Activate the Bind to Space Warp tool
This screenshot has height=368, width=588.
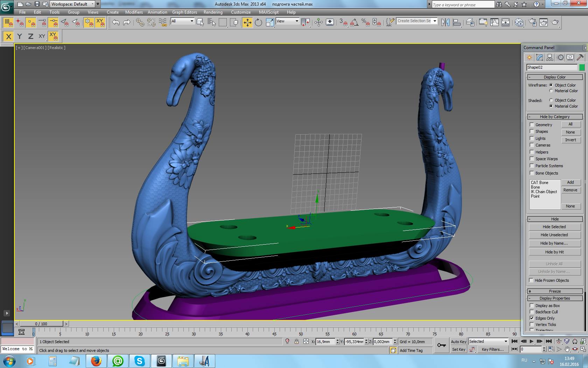(x=163, y=22)
